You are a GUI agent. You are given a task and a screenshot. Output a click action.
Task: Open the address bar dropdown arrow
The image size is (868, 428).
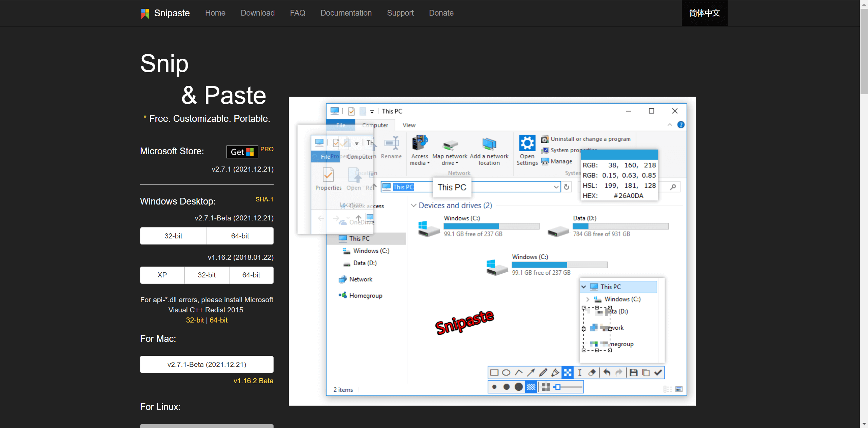556,187
